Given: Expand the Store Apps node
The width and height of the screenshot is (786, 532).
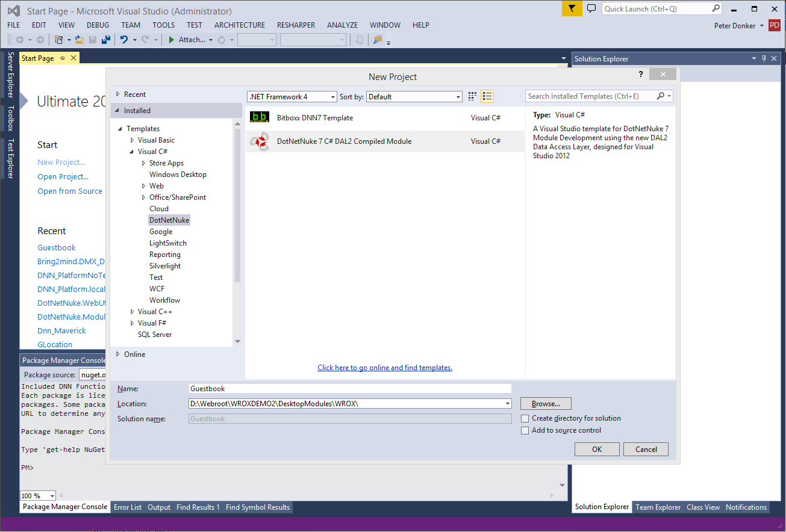Looking at the screenshot, I should tap(144, 163).
